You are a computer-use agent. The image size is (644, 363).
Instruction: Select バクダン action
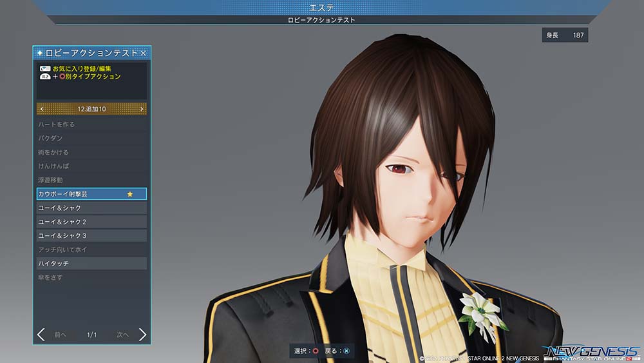click(x=91, y=138)
